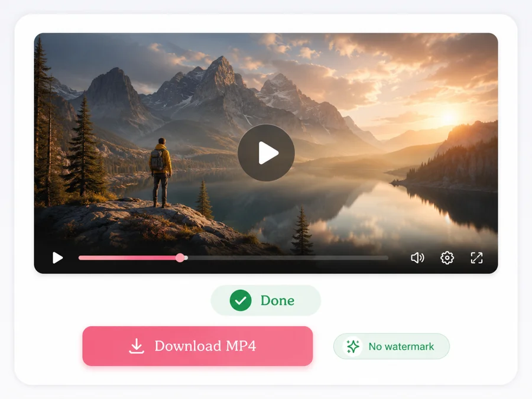Click the green checkmark icon
This screenshot has width=532, height=399.
241,300
